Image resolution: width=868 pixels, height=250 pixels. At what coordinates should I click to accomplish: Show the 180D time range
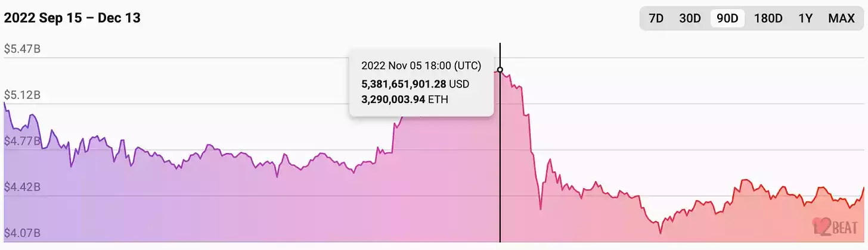click(x=768, y=18)
